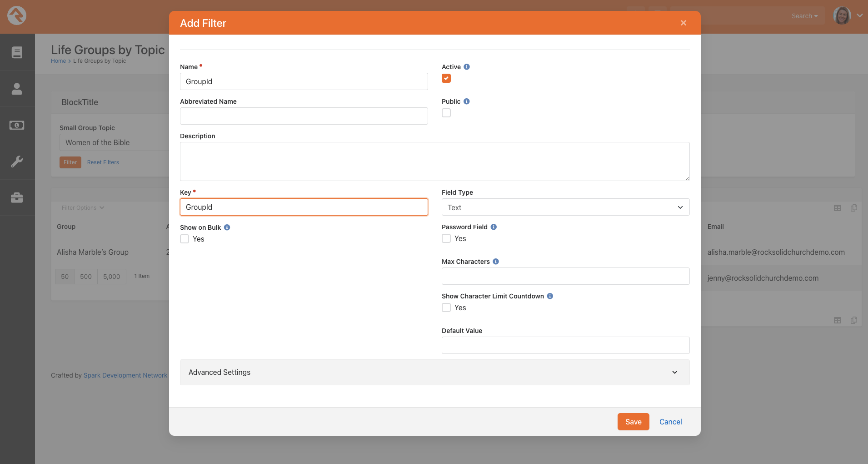Open Alisha Marble's Group row
Image resolution: width=868 pixels, height=464 pixels.
tap(93, 252)
